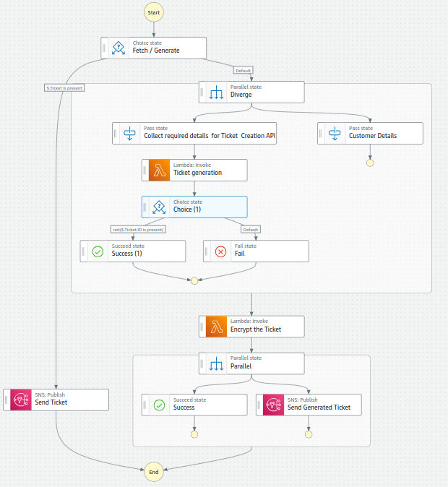Viewport: 448px width, 487px height.
Task: Click drag handle on Choice (1) node
Action: pyautogui.click(x=145, y=207)
